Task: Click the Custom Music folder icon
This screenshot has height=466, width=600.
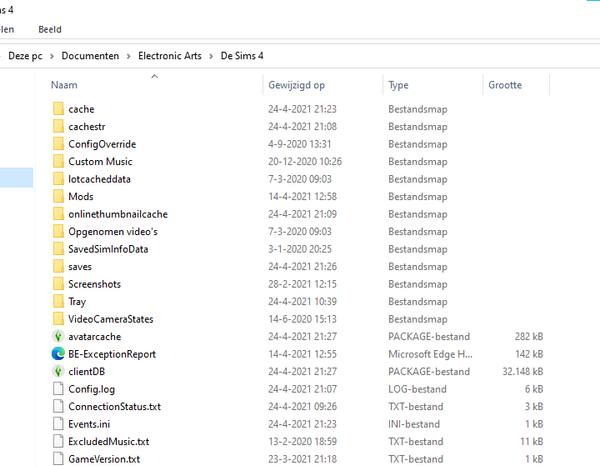Action: pyautogui.click(x=58, y=161)
